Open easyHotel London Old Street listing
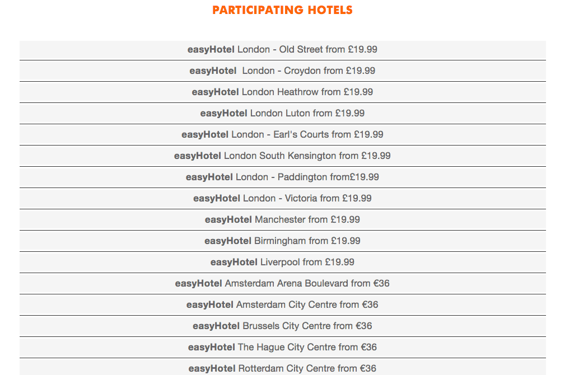The image size is (588, 375). point(283,50)
